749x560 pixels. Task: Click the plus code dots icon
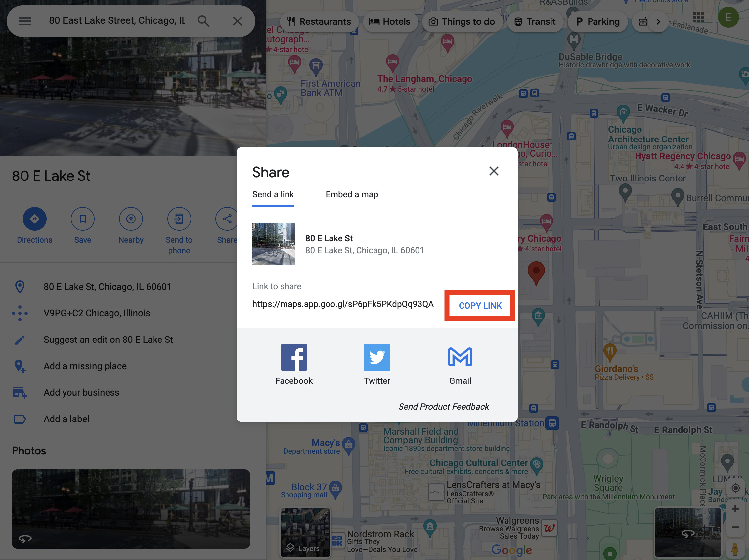point(20,313)
